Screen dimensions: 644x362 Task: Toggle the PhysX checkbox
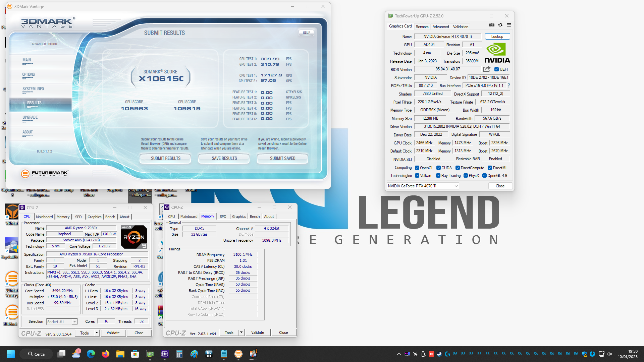pos(466,176)
